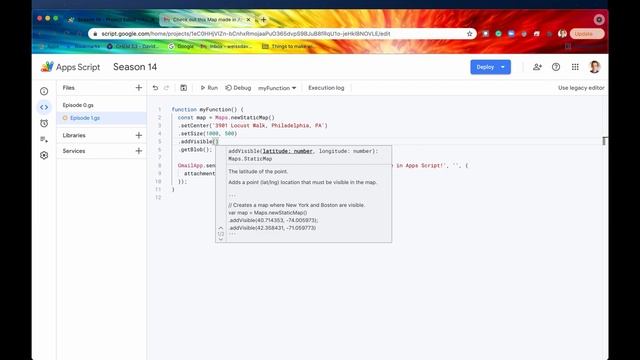
Task: Open the Episode 0.gs file
Action: click(x=78, y=105)
